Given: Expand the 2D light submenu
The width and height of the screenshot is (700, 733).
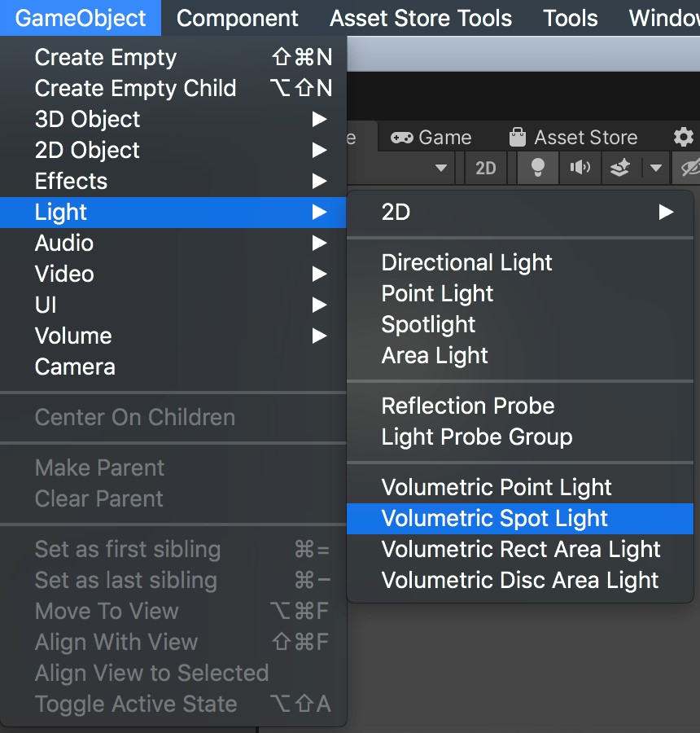Looking at the screenshot, I should tap(667, 213).
